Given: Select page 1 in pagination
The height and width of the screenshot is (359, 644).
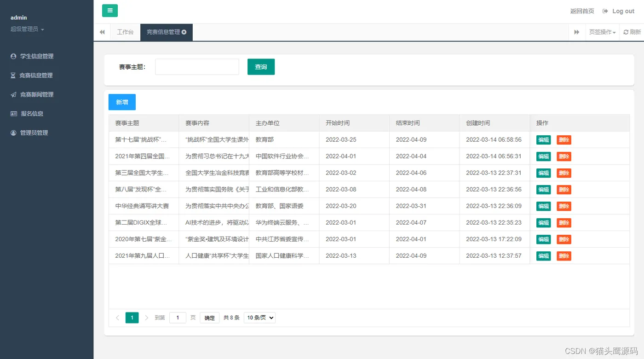Looking at the screenshot, I should (132, 318).
